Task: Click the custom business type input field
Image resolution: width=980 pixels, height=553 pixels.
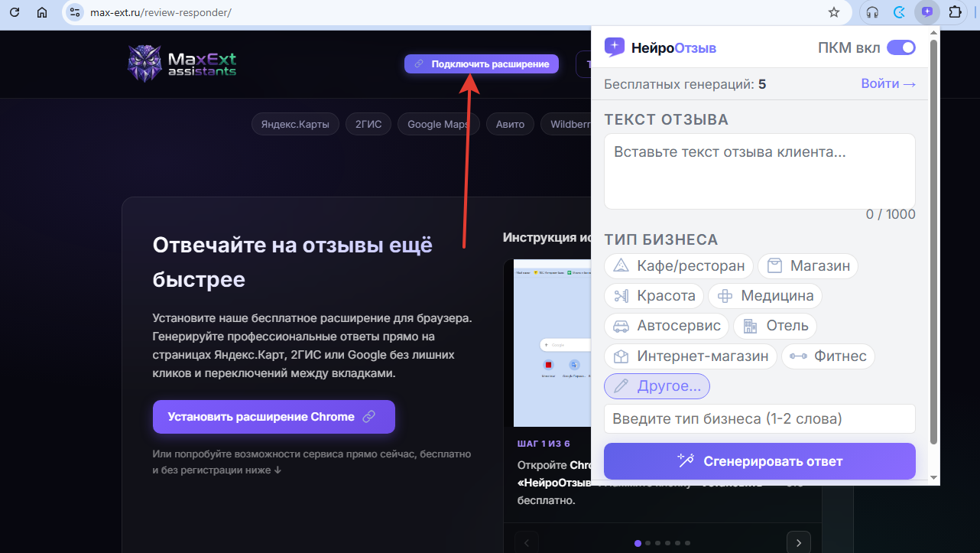Action: pos(760,418)
